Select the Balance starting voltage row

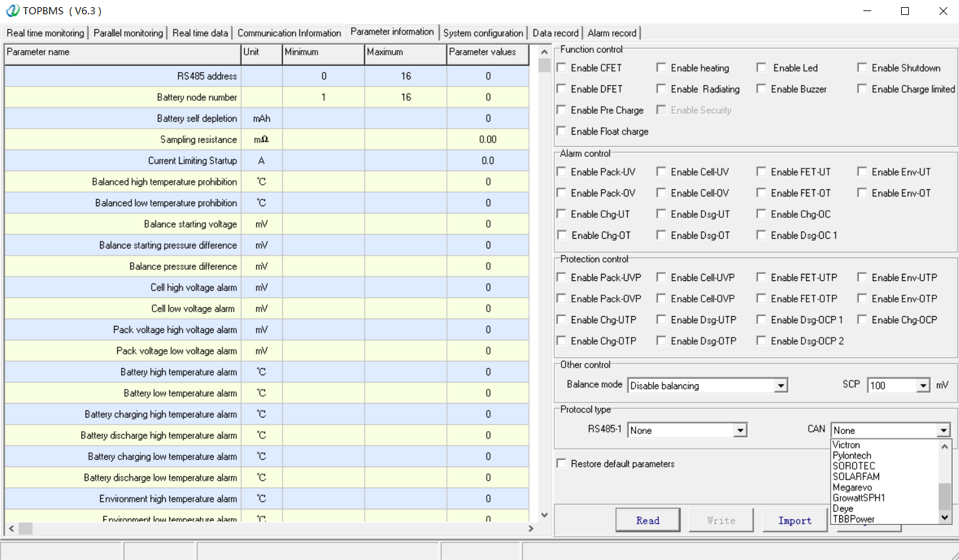tap(267, 224)
